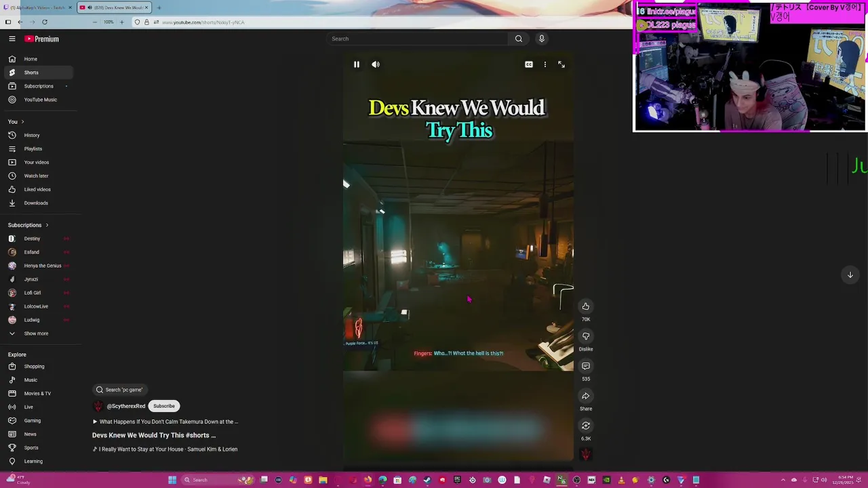Open a new browser tab
Viewport: 868px width, 488px height.
(x=159, y=7)
